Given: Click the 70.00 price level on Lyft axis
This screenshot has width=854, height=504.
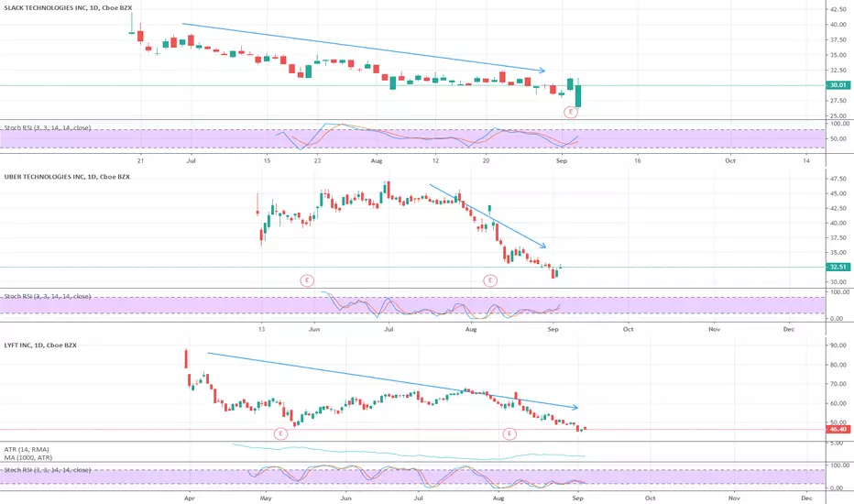Looking at the screenshot, I should [x=838, y=384].
